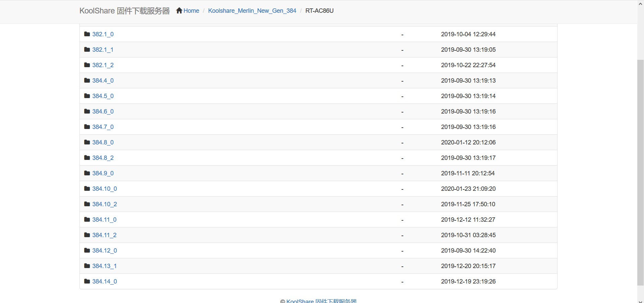Open the 384.5_0 folder link
This screenshot has height=303, width=644.
point(103,96)
